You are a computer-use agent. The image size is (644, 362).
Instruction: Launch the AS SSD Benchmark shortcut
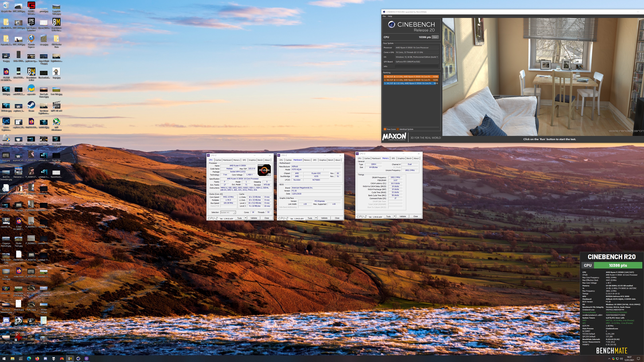point(6,141)
